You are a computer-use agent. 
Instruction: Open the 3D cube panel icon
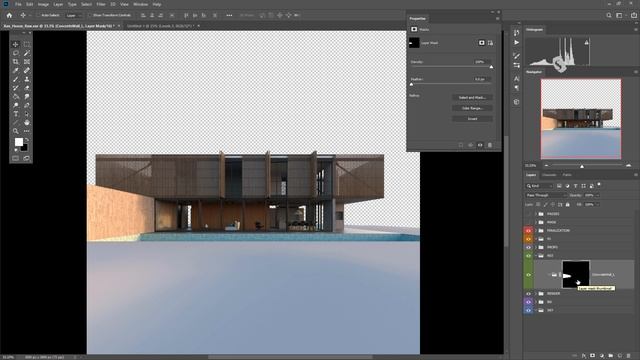[517, 102]
